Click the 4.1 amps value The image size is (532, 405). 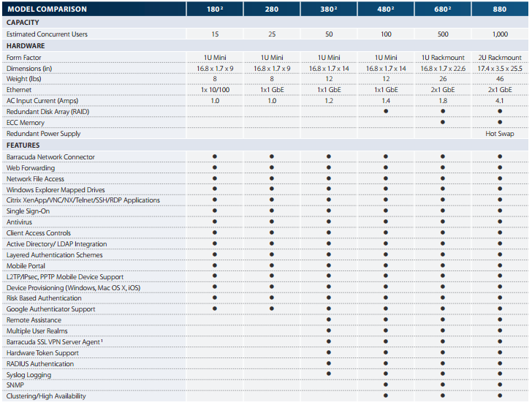coord(500,101)
